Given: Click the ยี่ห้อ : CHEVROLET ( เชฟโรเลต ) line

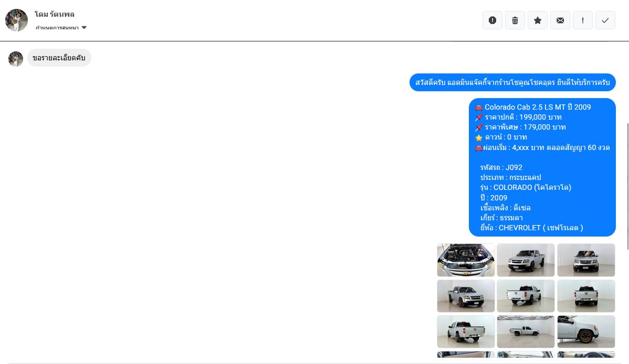Looking at the screenshot, I should (531, 228).
